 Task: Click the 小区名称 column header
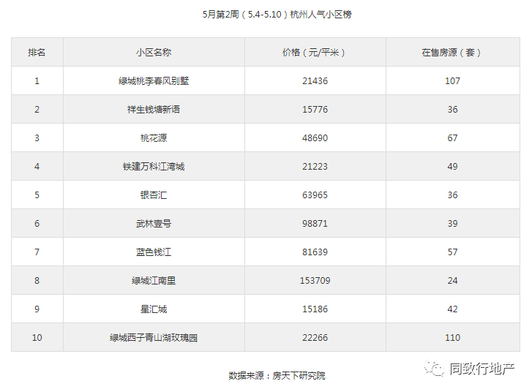point(154,53)
